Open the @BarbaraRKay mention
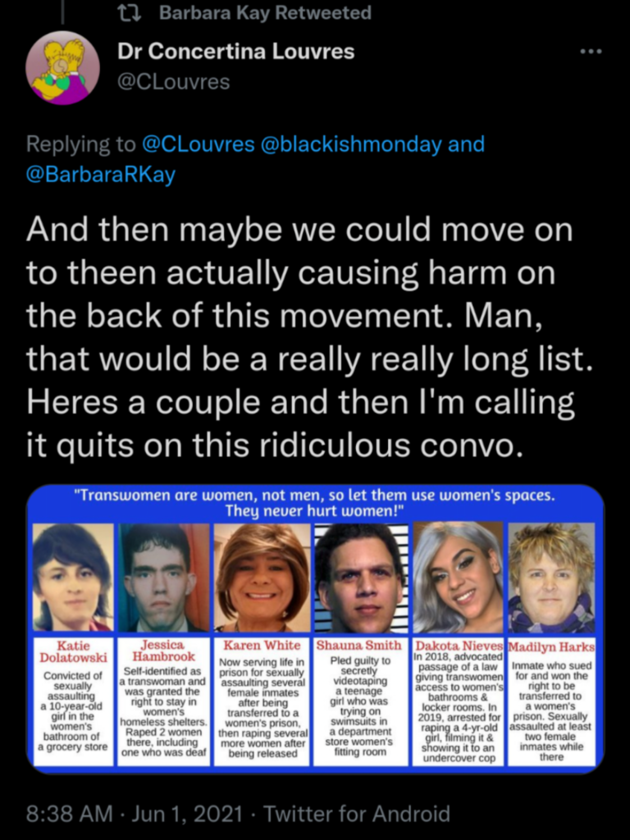This screenshot has height=840, width=630. pos(101,176)
